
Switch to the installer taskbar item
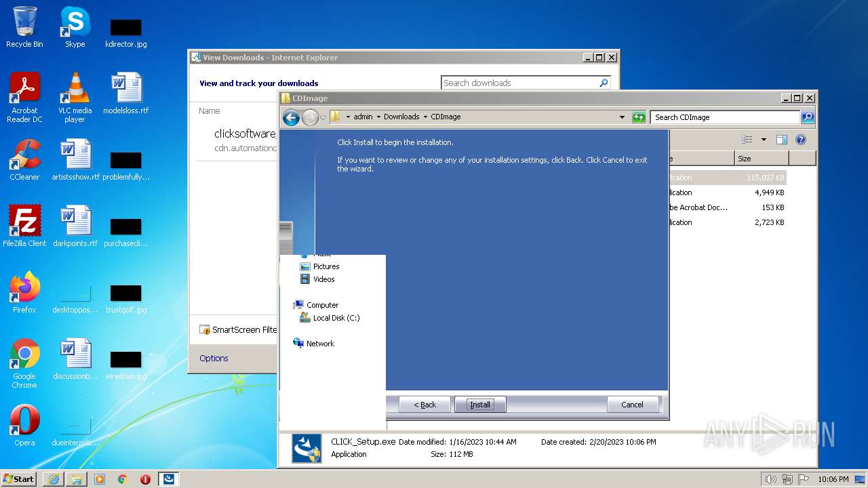(169, 479)
